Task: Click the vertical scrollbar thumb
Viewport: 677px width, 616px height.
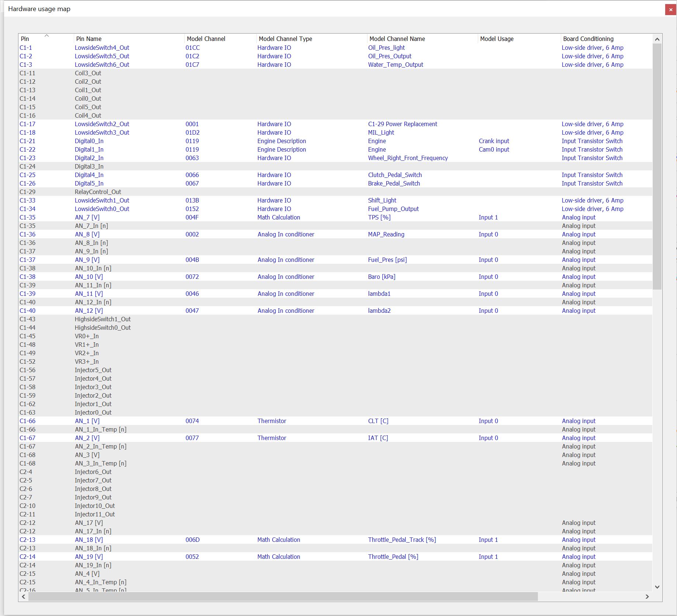Action: (x=657, y=166)
